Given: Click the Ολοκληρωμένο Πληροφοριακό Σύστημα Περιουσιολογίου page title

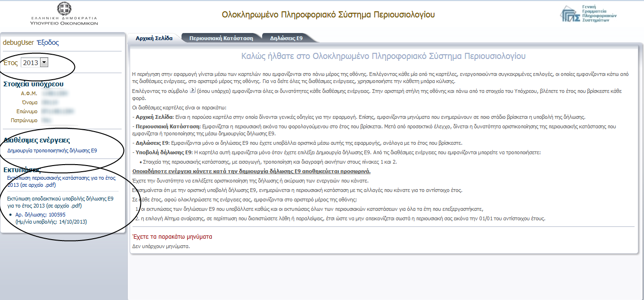Looking at the screenshot, I should (x=328, y=15).
